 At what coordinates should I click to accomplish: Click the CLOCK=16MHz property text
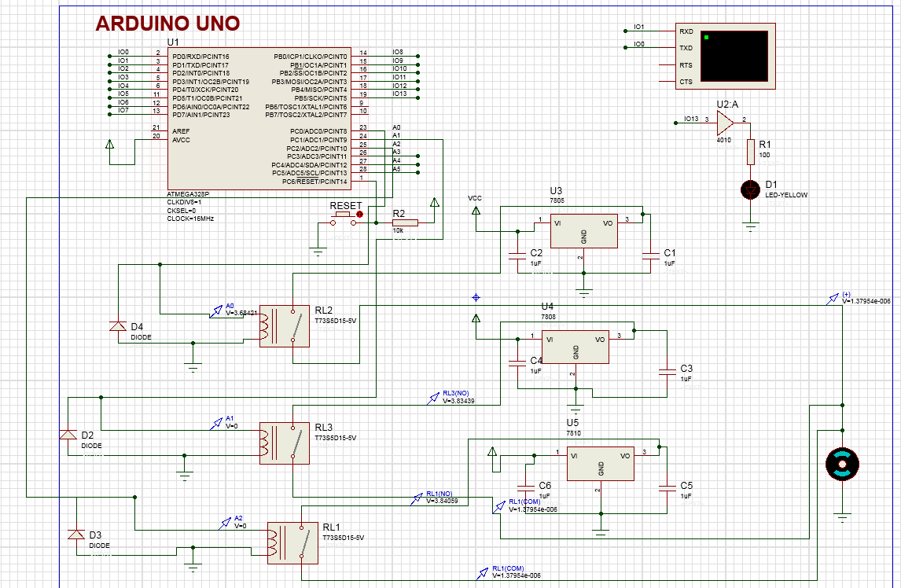(190, 219)
